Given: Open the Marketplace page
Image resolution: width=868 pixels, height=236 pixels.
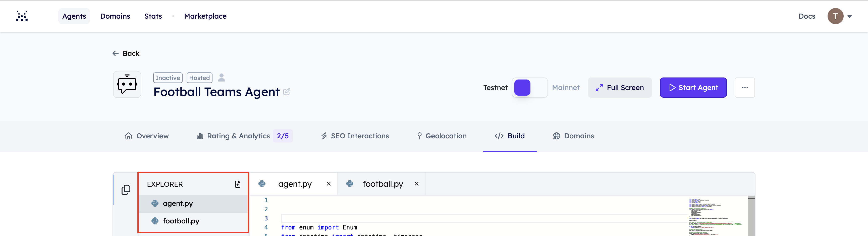Looking at the screenshot, I should point(205,16).
